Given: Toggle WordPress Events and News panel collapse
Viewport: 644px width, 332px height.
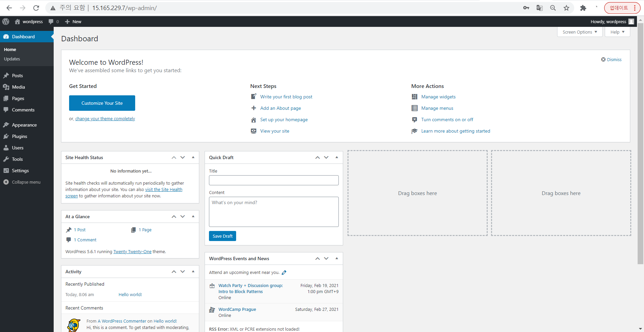Looking at the screenshot, I should coord(337,258).
